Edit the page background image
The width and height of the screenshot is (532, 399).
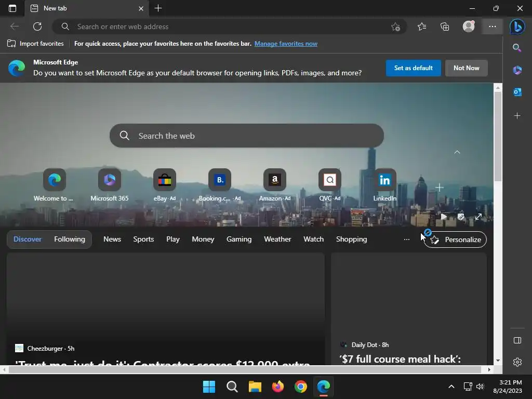[x=461, y=217]
